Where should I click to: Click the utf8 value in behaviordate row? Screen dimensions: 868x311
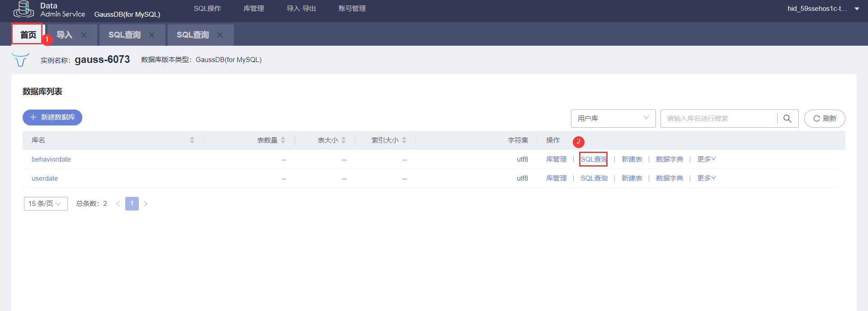(522, 159)
